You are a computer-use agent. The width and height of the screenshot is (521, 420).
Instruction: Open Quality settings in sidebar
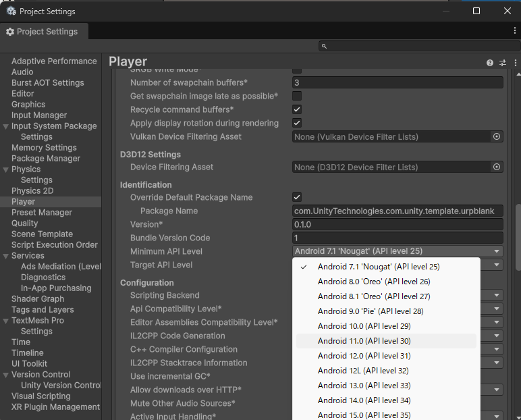click(x=25, y=223)
